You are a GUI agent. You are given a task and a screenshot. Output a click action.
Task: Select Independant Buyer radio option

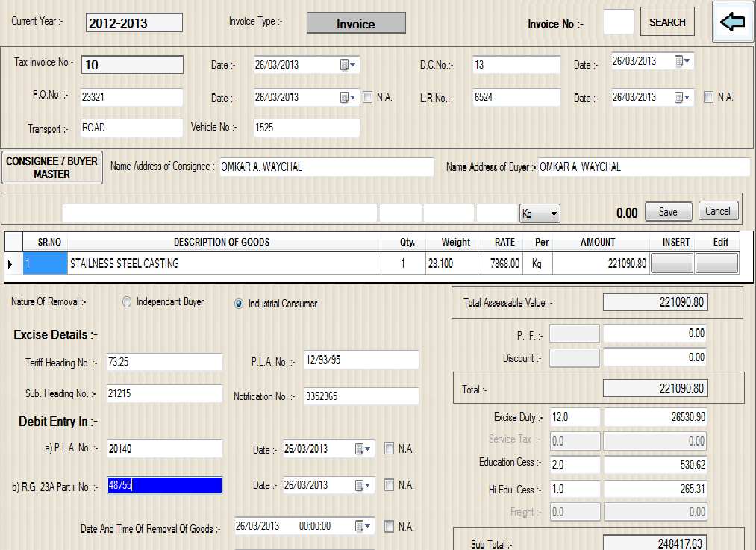[127, 301]
